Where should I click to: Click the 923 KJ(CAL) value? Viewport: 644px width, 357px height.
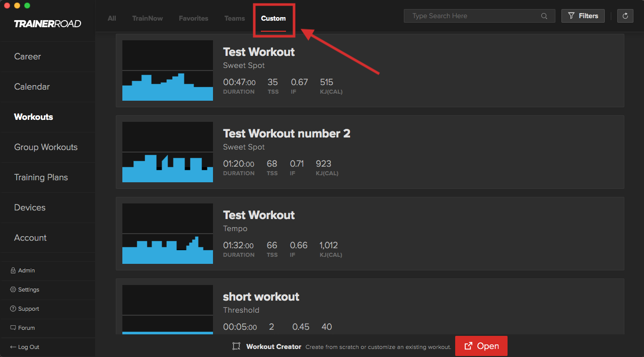[323, 164]
